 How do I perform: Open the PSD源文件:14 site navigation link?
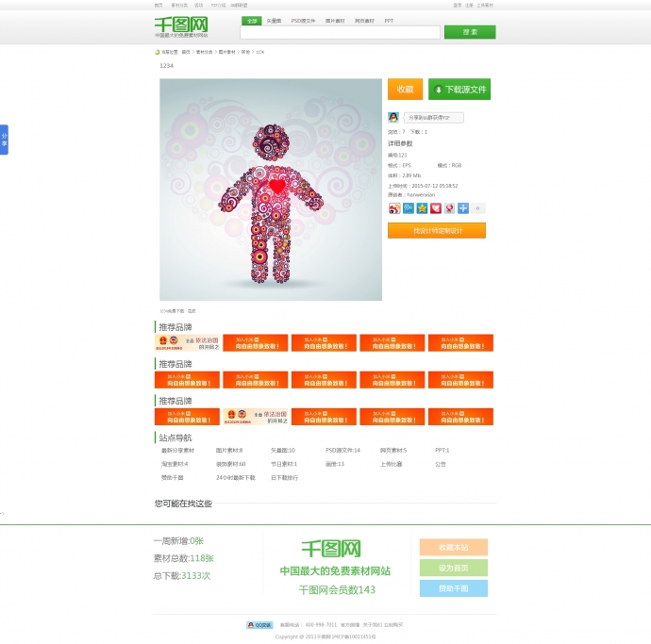tap(342, 450)
